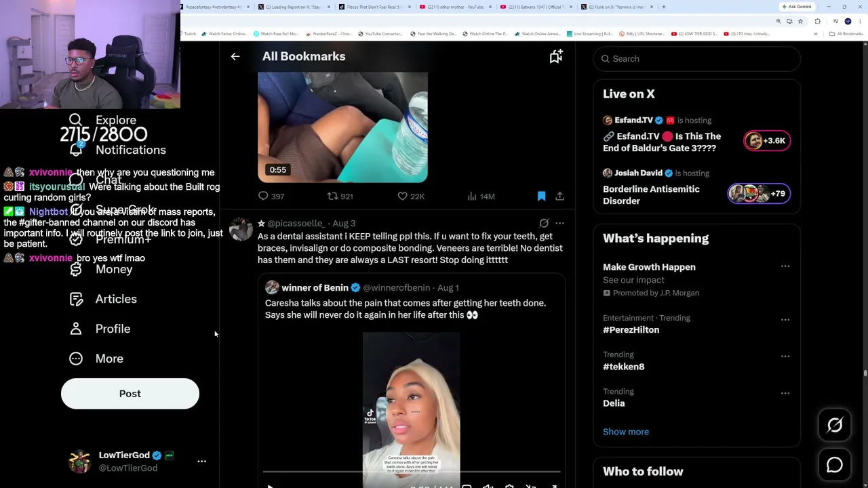This screenshot has width=868, height=488.
Task: Bookmark this page with the star icon
Action: [800, 22]
